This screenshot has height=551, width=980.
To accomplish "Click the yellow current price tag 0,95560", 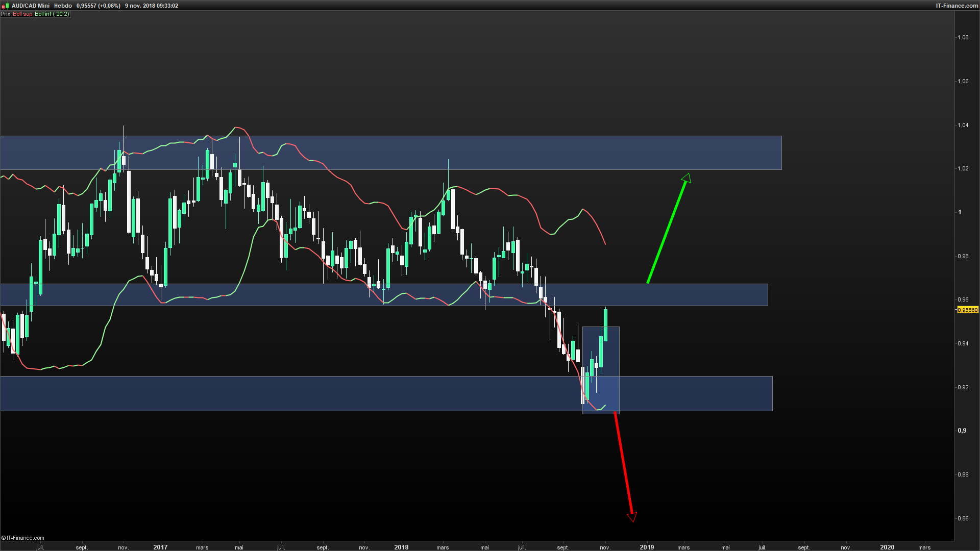I will click(x=967, y=310).
